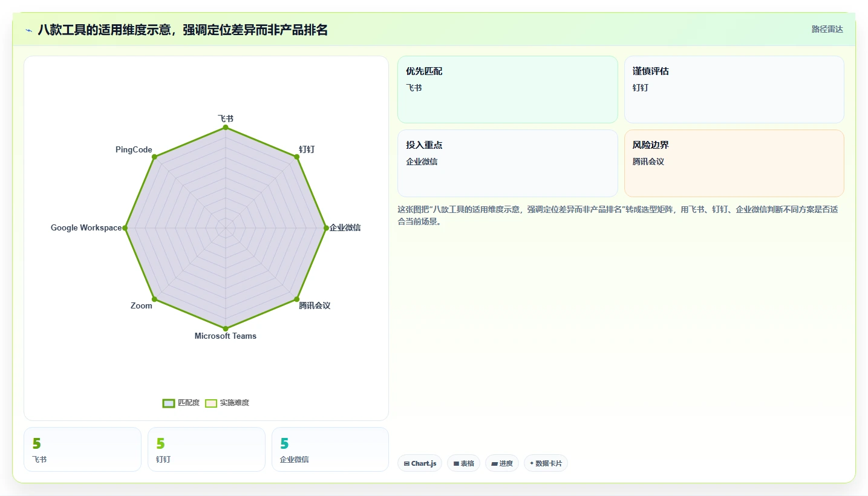The height and width of the screenshot is (496, 868).
Task: Click the 进度 tag chip
Action: [502, 463]
